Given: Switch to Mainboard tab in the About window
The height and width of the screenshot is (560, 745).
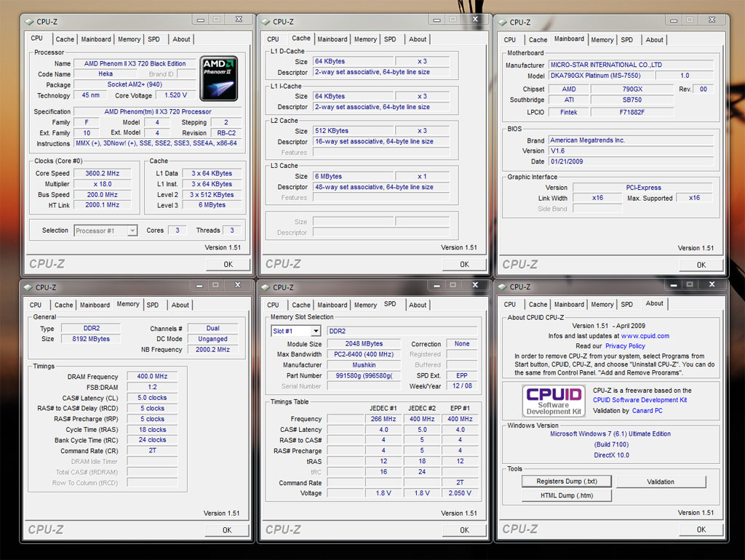Looking at the screenshot, I should pyautogui.click(x=569, y=305).
